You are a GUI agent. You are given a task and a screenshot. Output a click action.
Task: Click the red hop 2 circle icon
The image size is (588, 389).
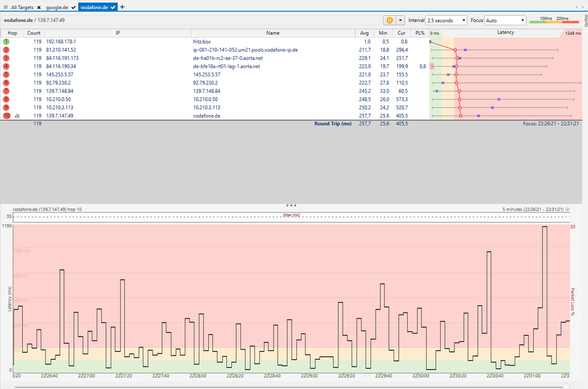coord(6,50)
